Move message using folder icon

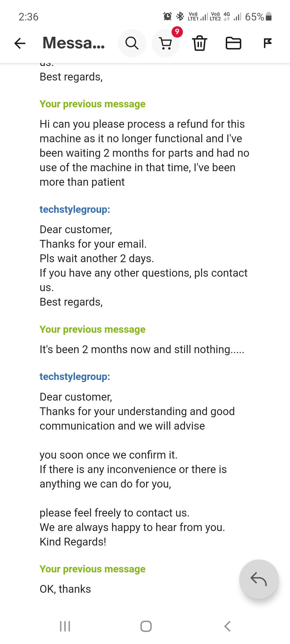233,43
